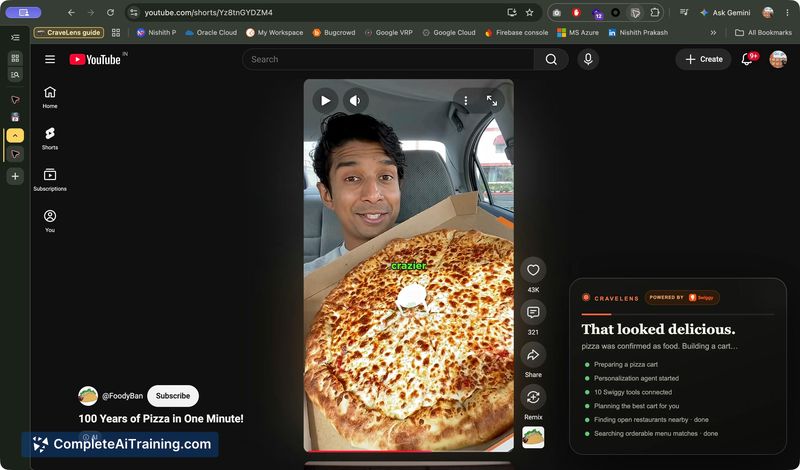The image size is (800, 470).
Task: Open the Short's sound thumbnail
Action: tap(533, 437)
